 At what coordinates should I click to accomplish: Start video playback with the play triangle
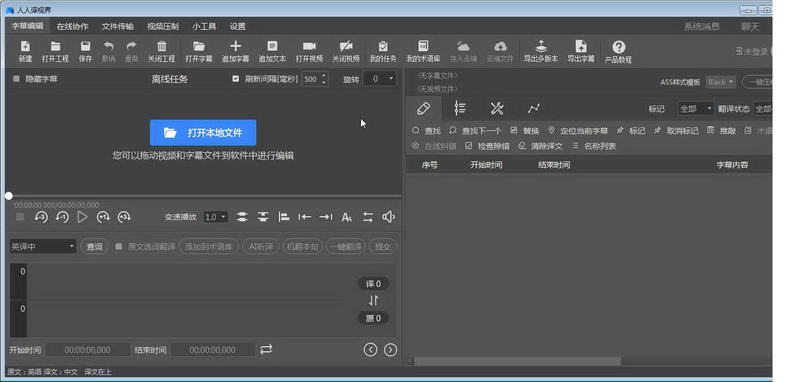83,217
